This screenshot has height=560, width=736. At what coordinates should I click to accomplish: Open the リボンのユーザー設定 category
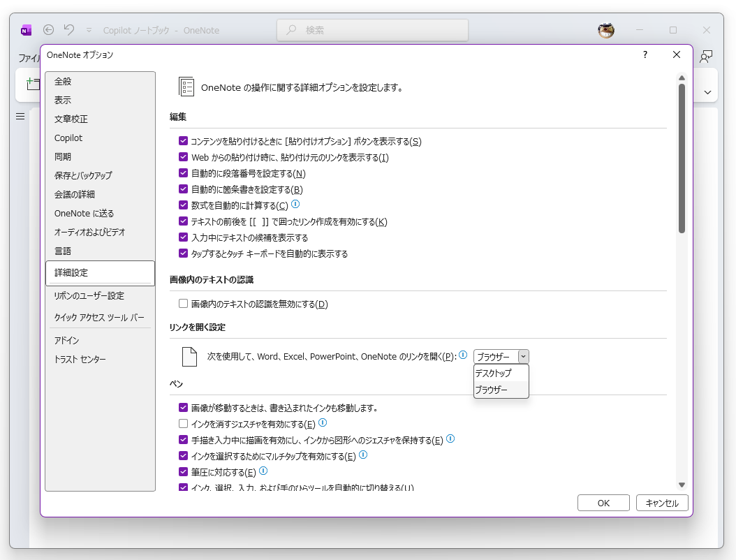coord(100,296)
